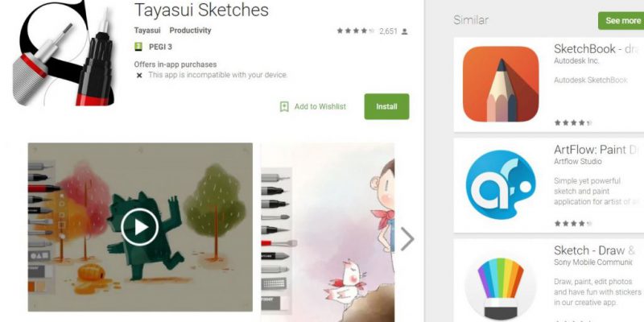Click the incompatible device X icon

139,76
